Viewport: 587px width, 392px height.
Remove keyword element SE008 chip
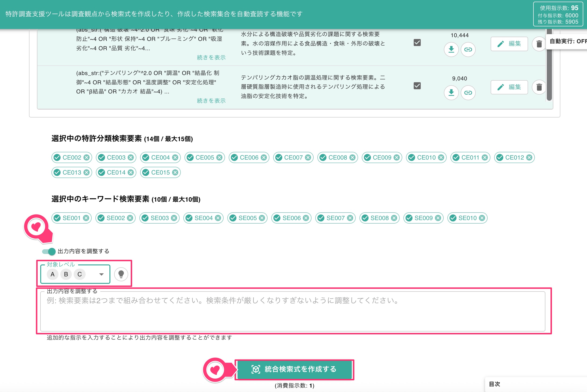[x=394, y=218]
